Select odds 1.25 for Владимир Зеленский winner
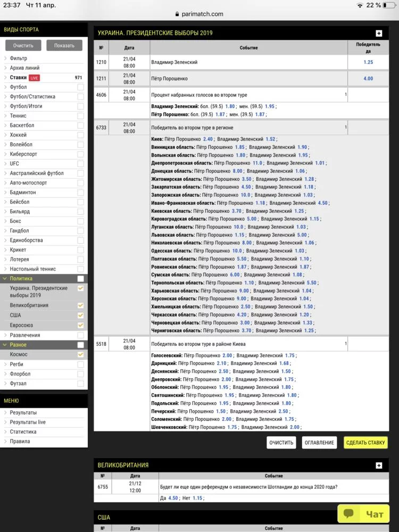Screen dimensions: 399x532 tap(368, 62)
